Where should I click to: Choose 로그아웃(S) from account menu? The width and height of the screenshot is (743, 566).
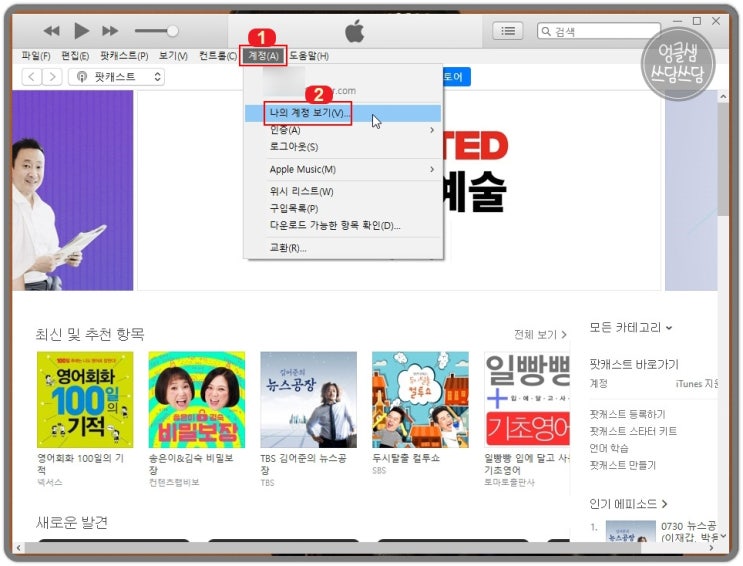click(343, 147)
